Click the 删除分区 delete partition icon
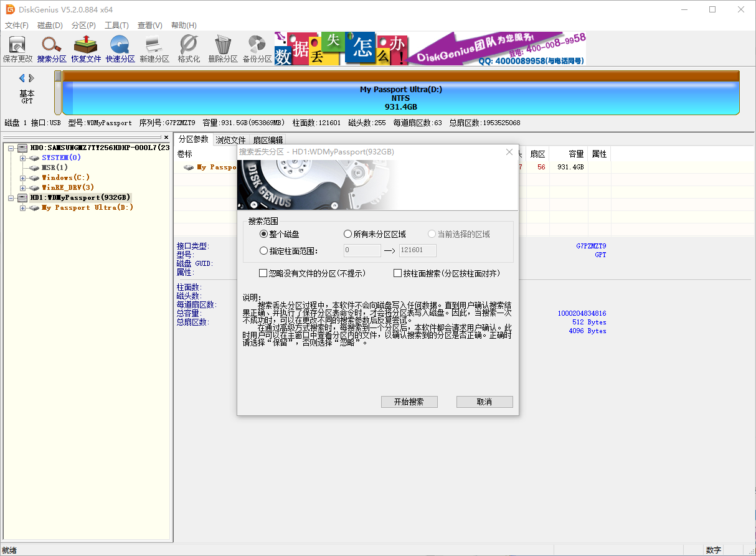 [223, 50]
